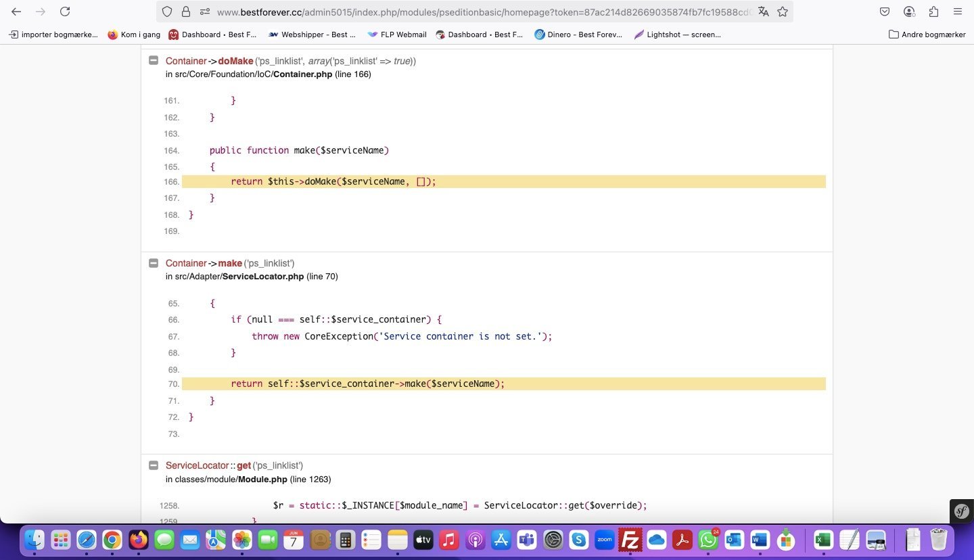Open the importer bogmærker bookmark item

coord(53,34)
